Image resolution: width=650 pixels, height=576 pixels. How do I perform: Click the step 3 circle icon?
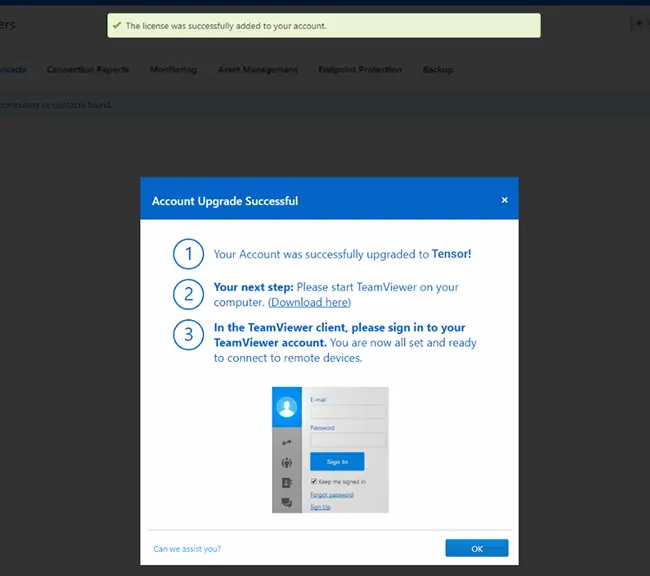188,335
